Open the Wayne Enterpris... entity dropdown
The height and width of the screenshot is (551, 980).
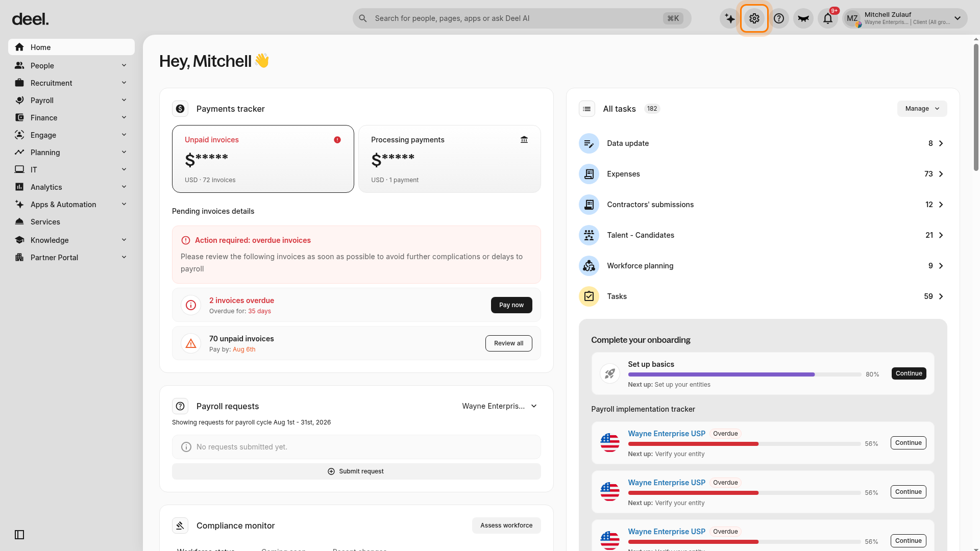pos(499,406)
